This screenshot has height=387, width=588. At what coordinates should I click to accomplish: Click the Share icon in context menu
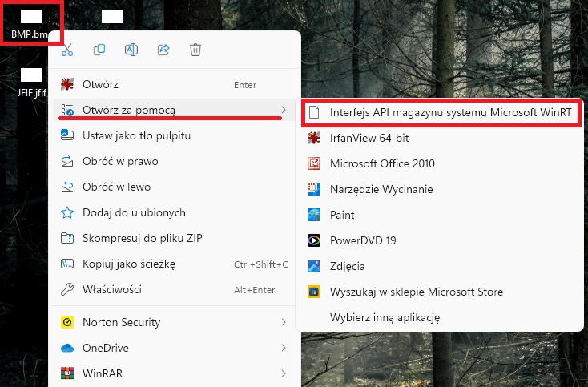(x=163, y=50)
